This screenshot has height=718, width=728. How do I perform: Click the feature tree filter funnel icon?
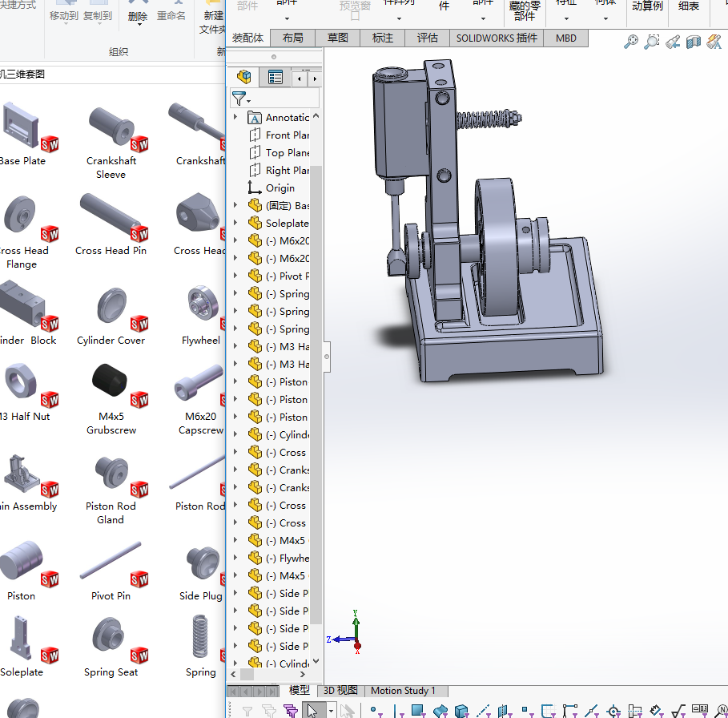(239, 99)
